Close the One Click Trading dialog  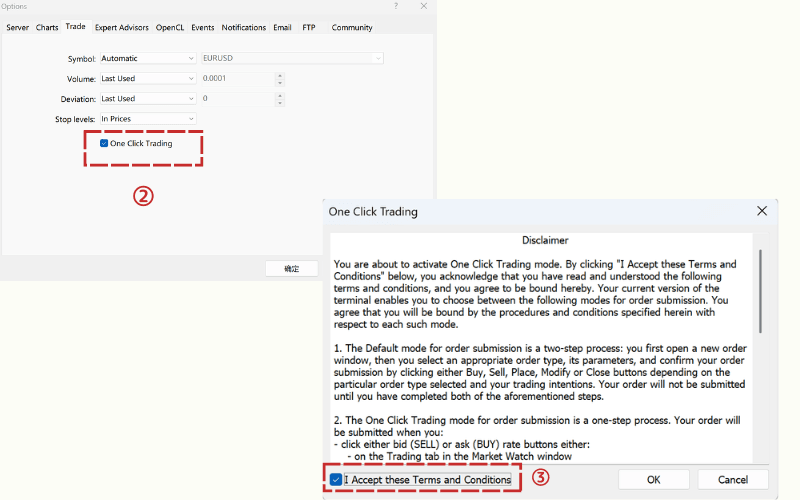click(x=762, y=211)
